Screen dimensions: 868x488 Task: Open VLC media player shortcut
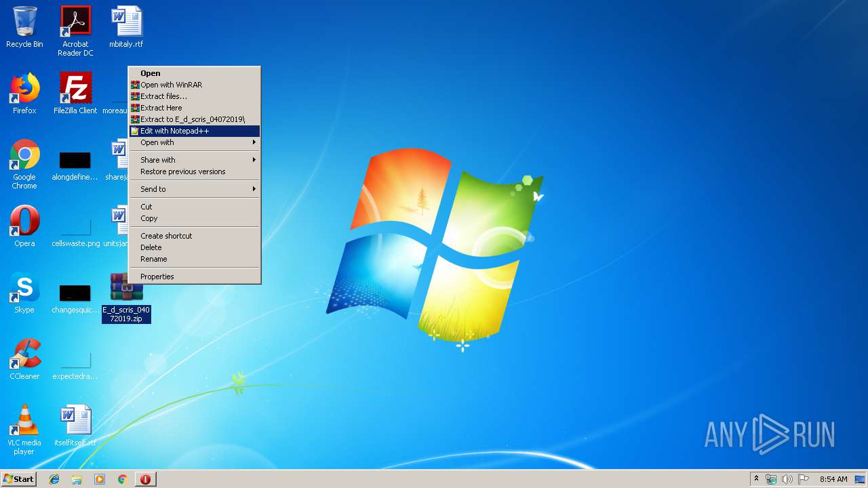[x=24, y=430]
